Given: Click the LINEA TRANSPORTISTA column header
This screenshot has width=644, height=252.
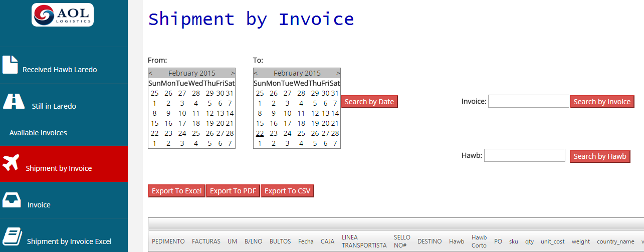Looking at the screenshot, I should click(364, 241).
